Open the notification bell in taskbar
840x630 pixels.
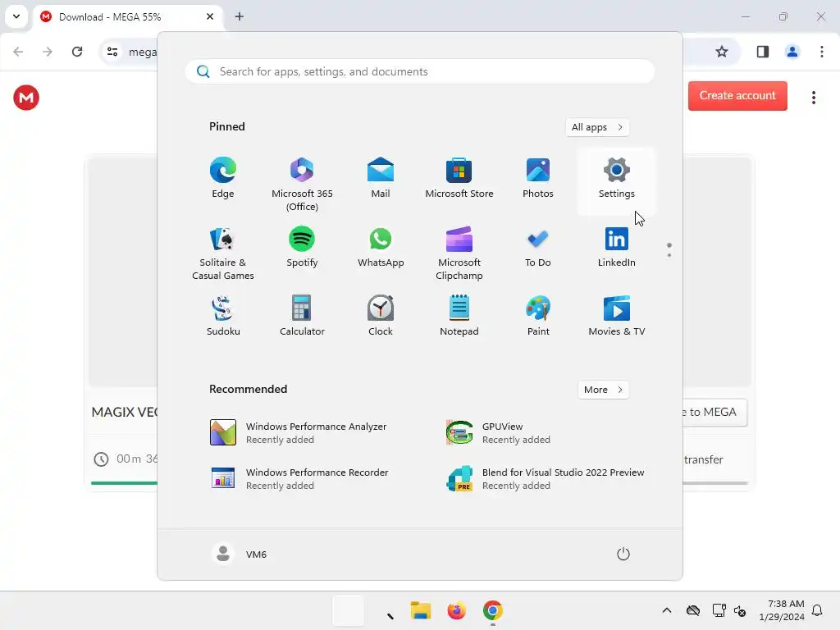(817, 610)
